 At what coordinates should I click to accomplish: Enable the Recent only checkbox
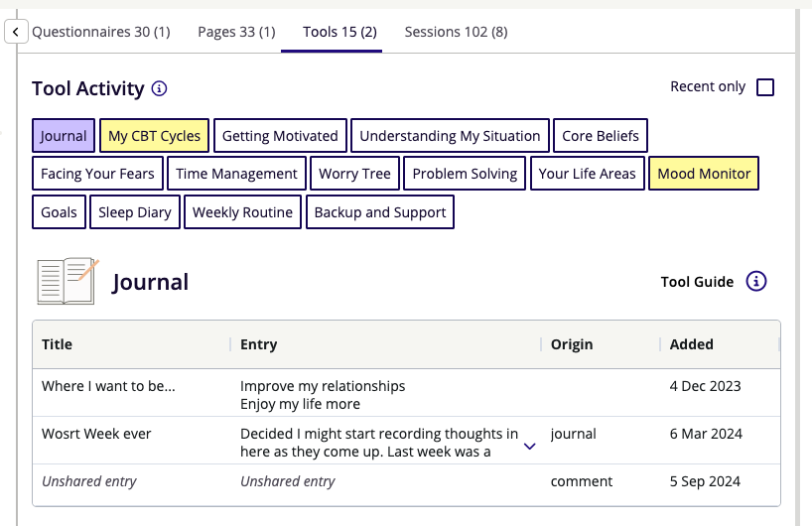(765, 87)
